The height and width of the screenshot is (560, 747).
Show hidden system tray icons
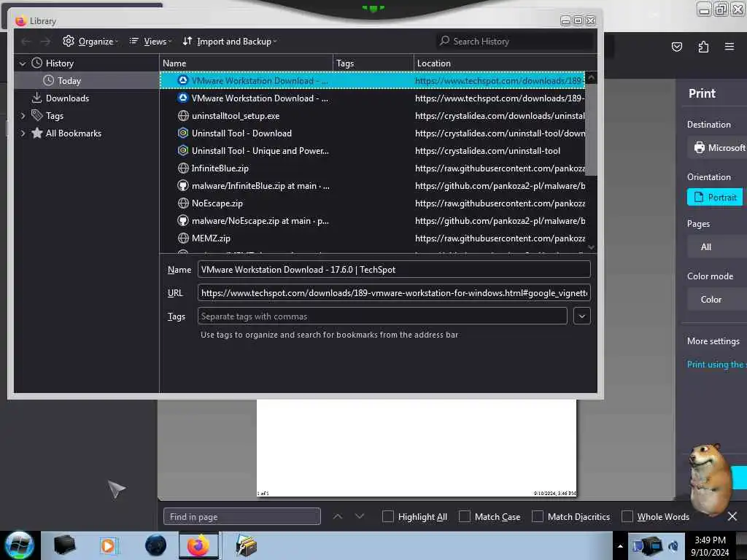pos(620,545)
